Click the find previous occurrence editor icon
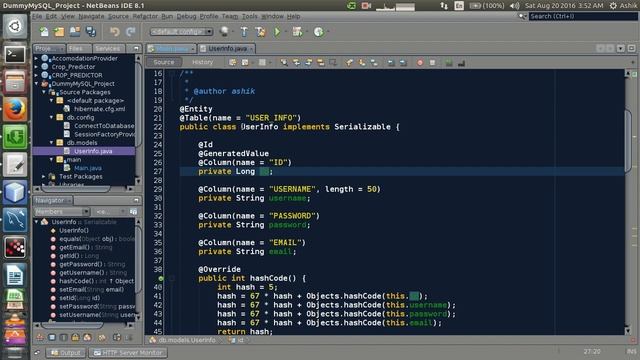 coord(296,62)
